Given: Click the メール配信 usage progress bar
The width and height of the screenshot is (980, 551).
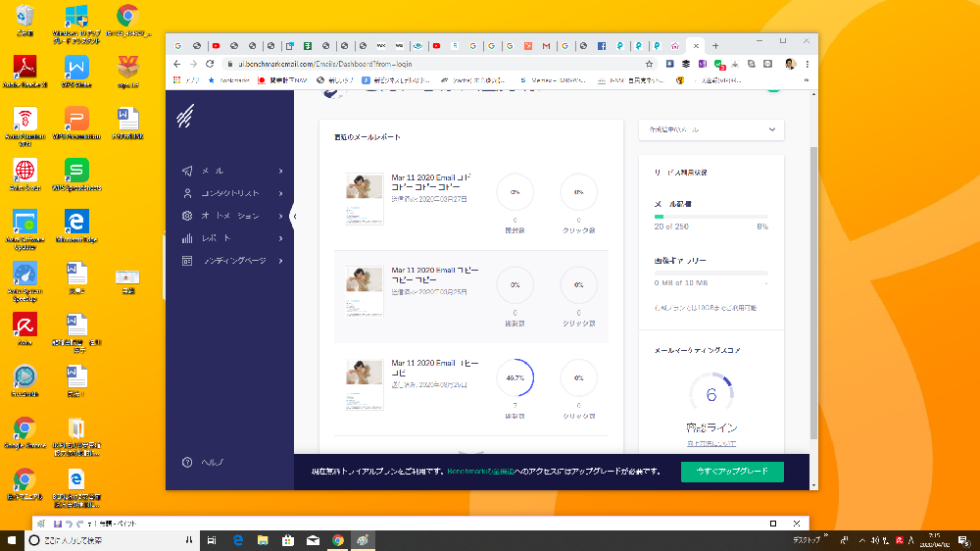Looking at the screenshot, I should (x=711, y=217).
